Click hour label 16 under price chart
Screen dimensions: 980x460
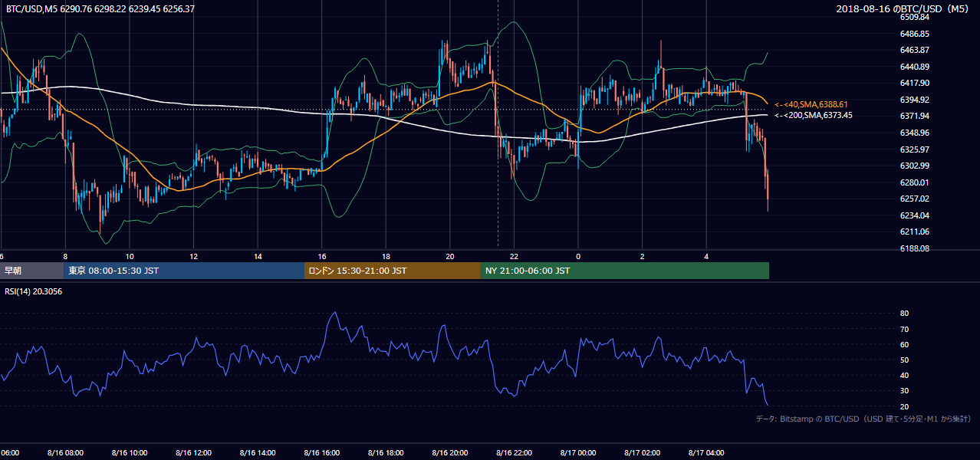coord(322,256)
